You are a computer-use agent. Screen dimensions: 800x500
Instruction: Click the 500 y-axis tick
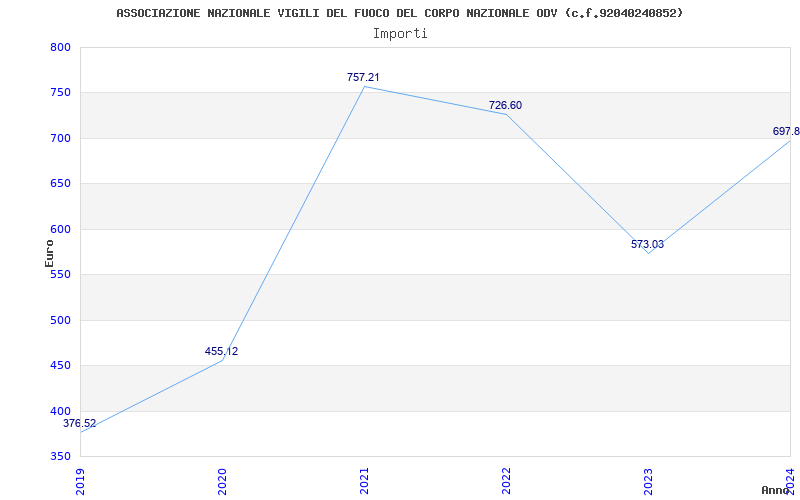click(60, 320)
